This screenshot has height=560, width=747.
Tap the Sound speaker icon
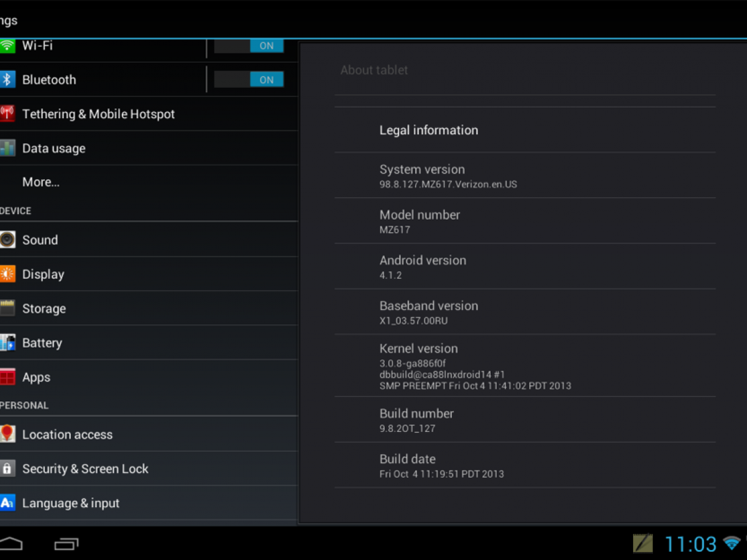coord(7,240)
